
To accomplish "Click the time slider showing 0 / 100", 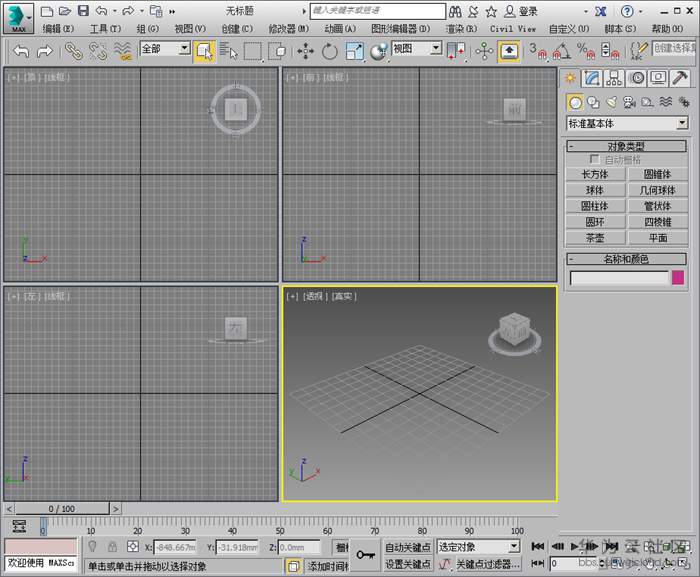I will [x=62, y=509].
